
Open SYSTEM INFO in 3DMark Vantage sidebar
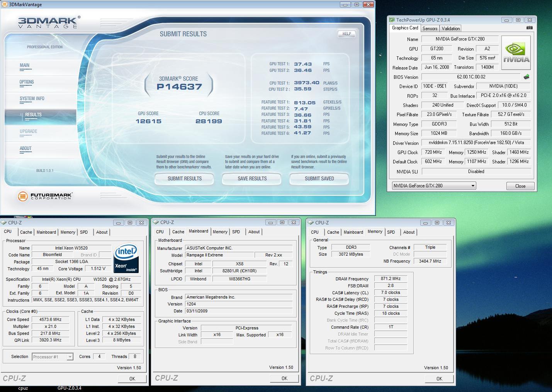(32, 99)
